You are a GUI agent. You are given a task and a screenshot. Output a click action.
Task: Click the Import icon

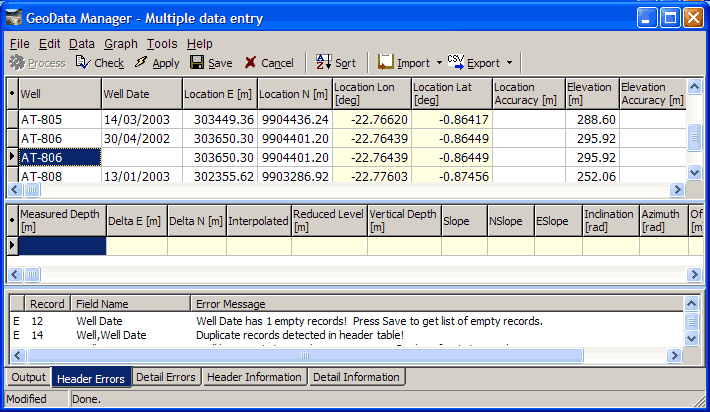click(x=385, y=62)
